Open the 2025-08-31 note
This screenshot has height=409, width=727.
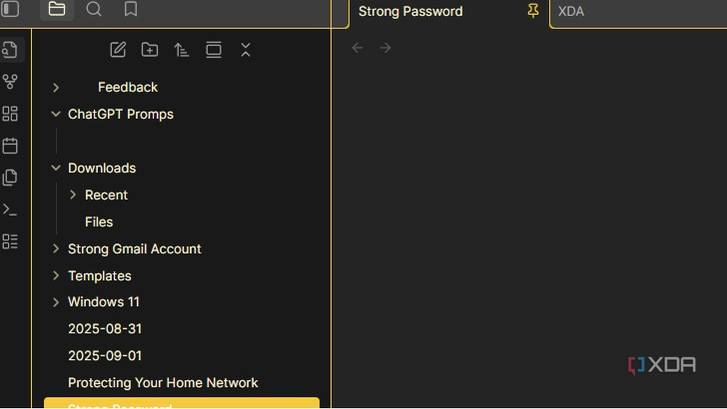[x=104, y=329]
